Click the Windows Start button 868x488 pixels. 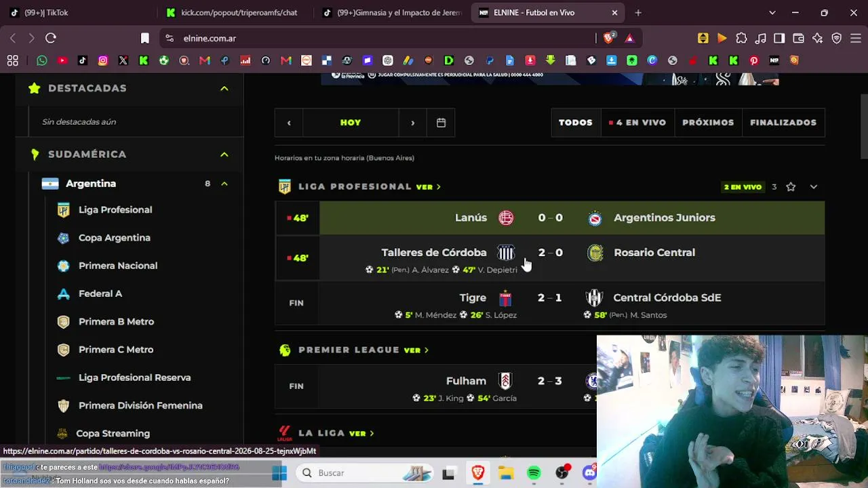279,473
